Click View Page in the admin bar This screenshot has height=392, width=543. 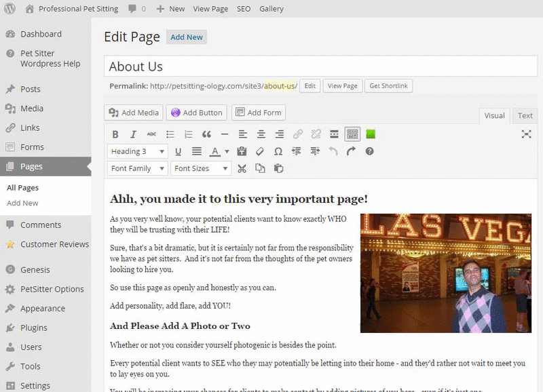click(x=210, y=9)
